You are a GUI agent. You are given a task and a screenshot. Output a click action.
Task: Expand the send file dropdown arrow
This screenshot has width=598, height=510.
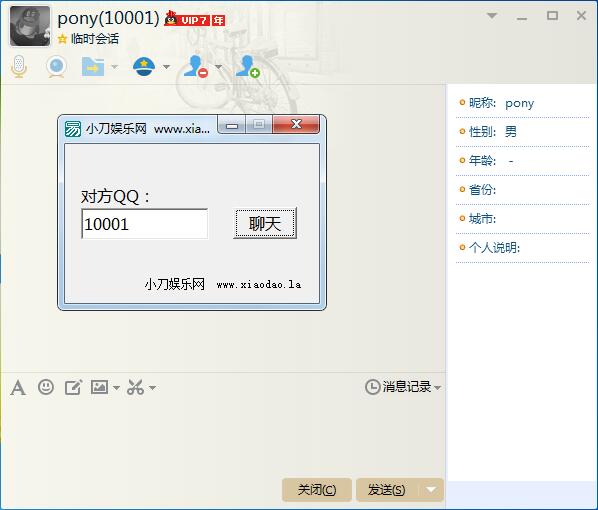click(x=114, y=67)
